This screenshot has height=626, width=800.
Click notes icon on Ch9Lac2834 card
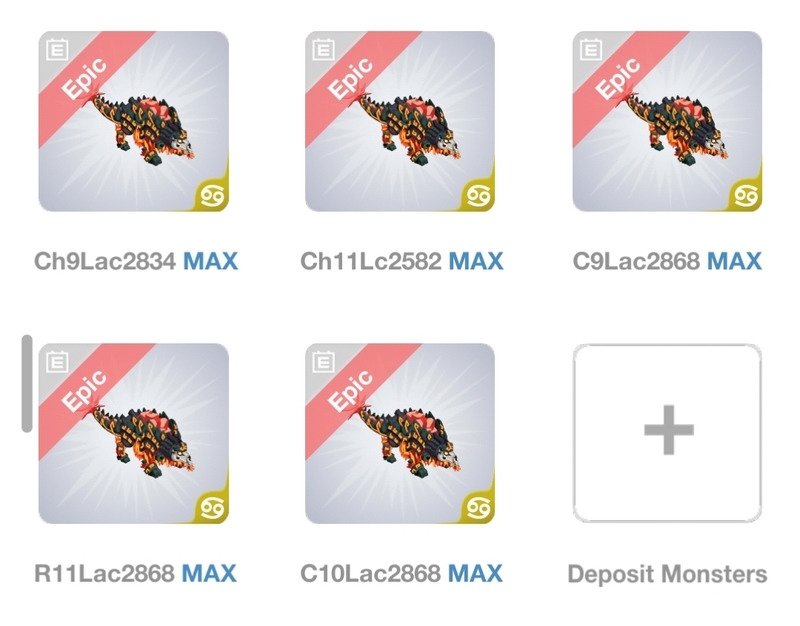pos(57,50)
